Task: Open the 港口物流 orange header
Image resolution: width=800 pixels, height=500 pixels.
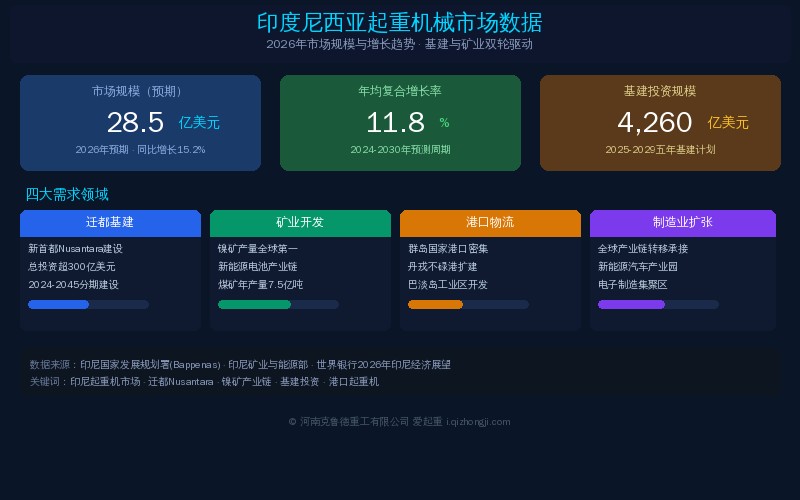Action: pyautogui.click(x=490, y=223)
